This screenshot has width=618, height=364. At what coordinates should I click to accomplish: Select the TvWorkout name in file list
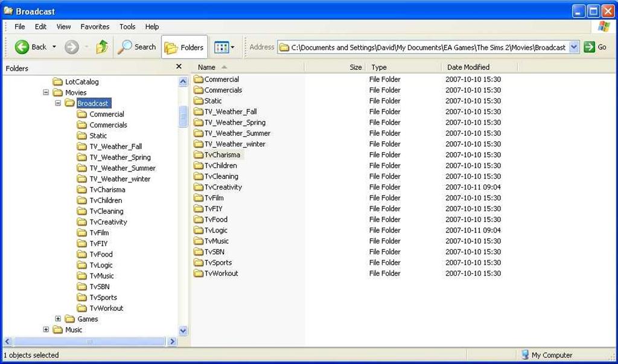[x=221, y=273]
